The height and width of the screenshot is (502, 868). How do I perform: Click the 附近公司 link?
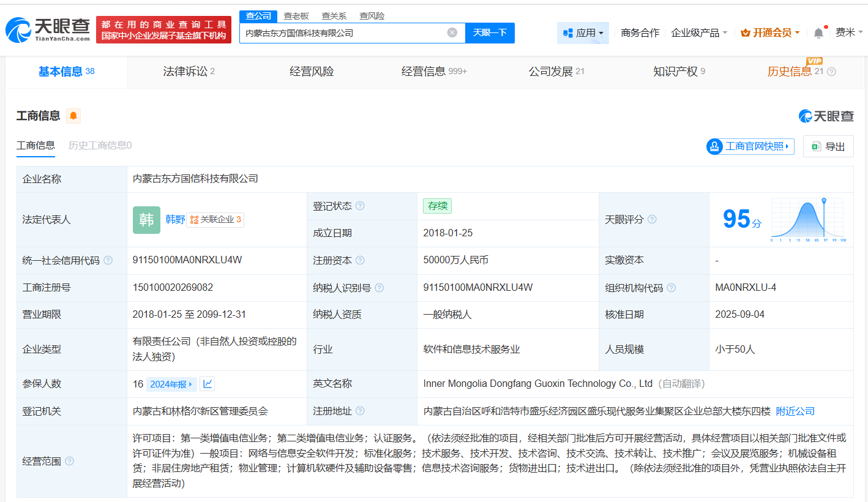[x=794, y=411]
